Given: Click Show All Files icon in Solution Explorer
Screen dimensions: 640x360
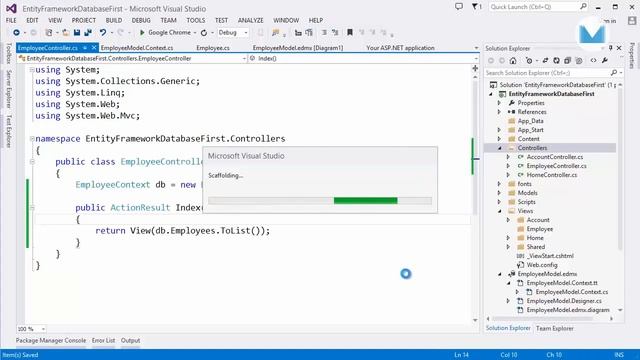Looking at the screenshot, I should pyautogui.click(x=579, y=60).
